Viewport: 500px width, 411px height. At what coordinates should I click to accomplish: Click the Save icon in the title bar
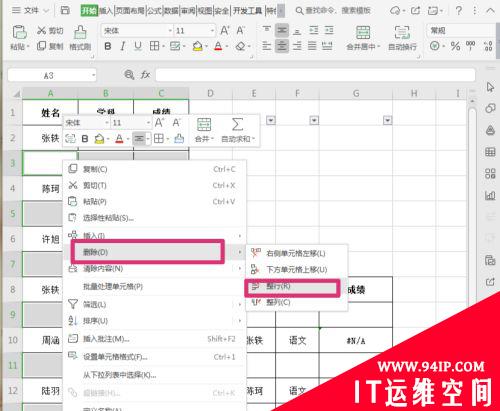click(x=65, y=10)
